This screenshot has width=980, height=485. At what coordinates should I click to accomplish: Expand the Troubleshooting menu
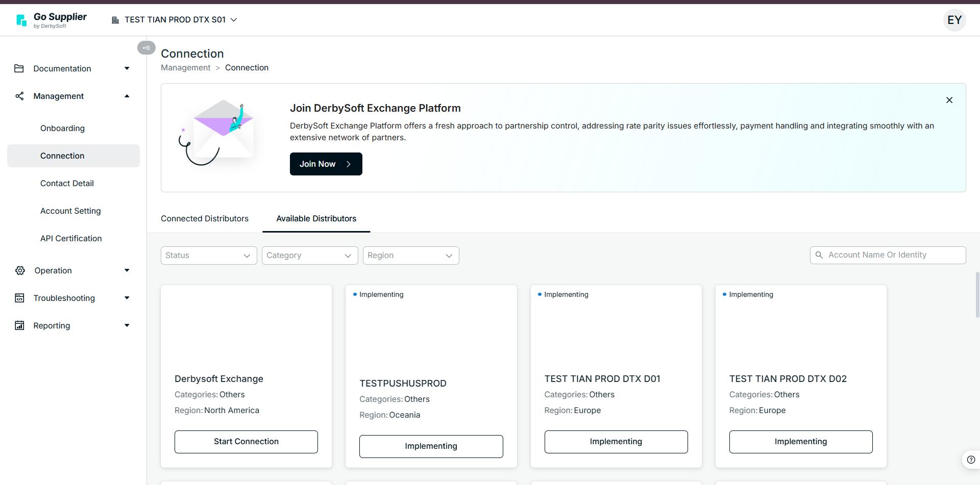pos(127,298)
